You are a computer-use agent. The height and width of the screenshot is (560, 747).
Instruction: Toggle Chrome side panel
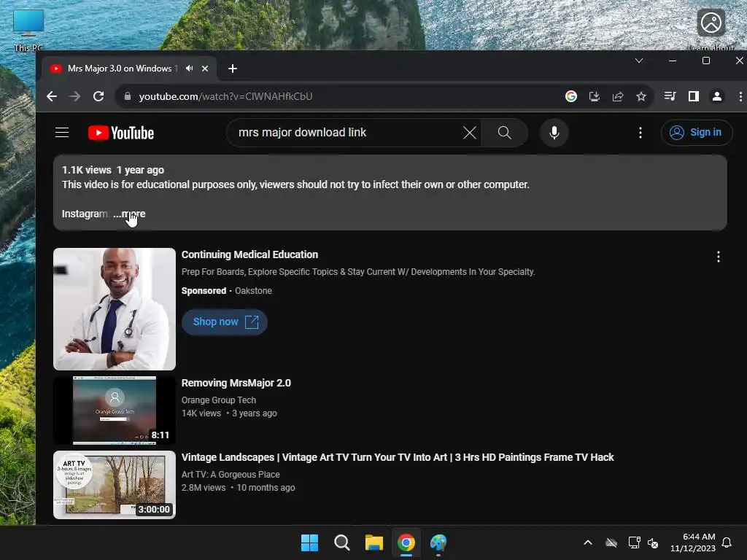[694, 97]
